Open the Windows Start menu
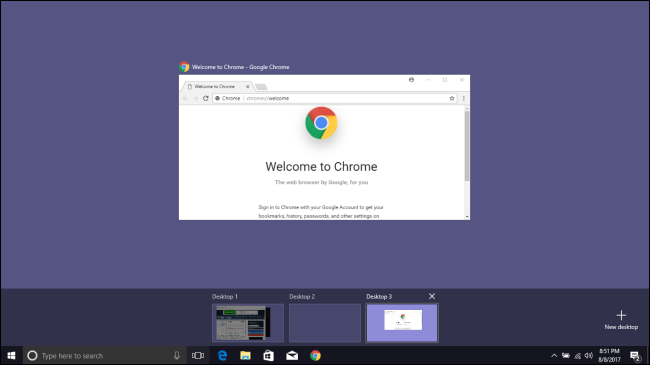The width and height of the screenshot is (650, 365). click(x=11, y=355)
